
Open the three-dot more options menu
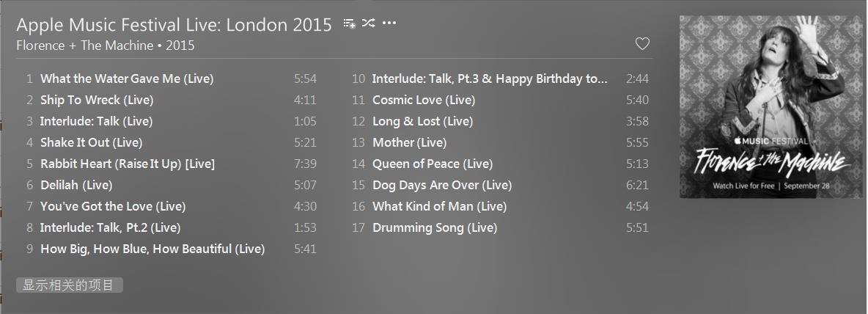click(x=389, y=23)
